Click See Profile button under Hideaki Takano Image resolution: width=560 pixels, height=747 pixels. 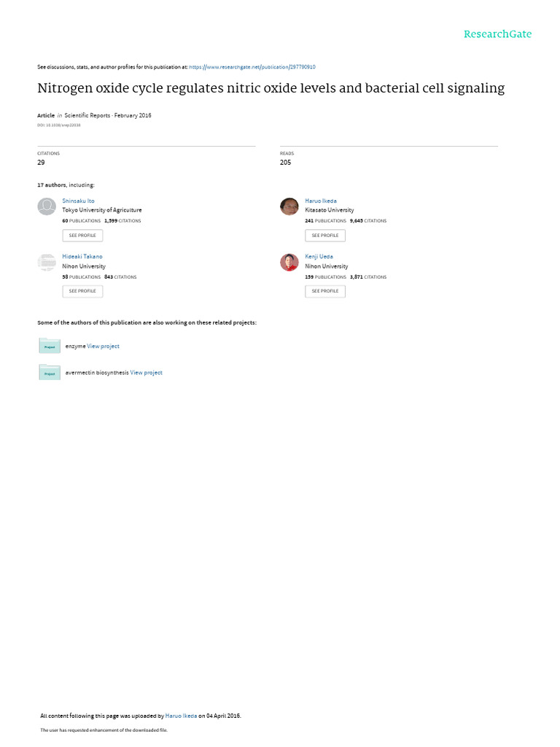click(x=82, y=291)
